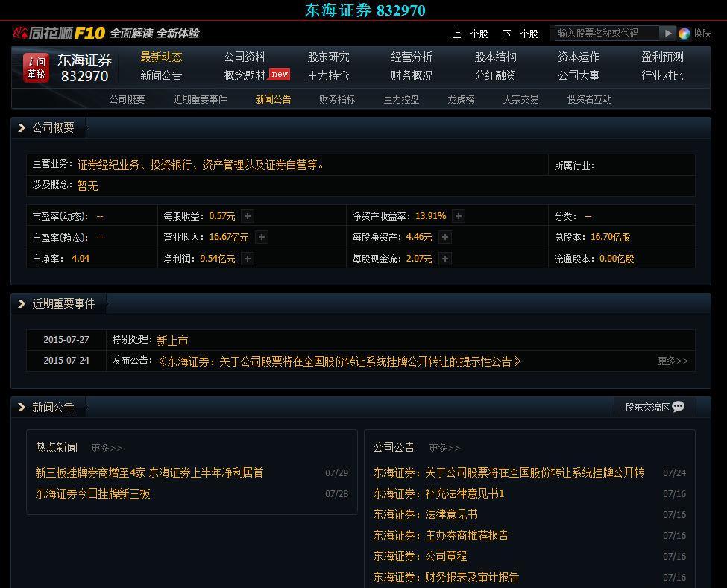Viewport: 727px width, 588px height.
Task: Open announcement 东海证券：法律意见书
Action: point(425,514)
